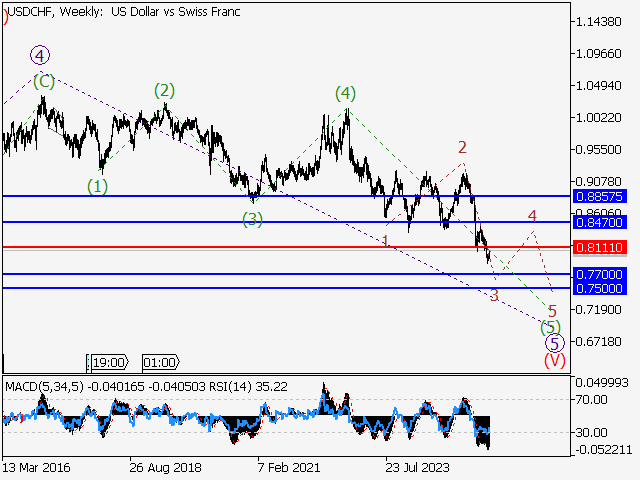Click the blue 0.84700 price label
This screenshot has height=480, width=640.
pos(600,222)
